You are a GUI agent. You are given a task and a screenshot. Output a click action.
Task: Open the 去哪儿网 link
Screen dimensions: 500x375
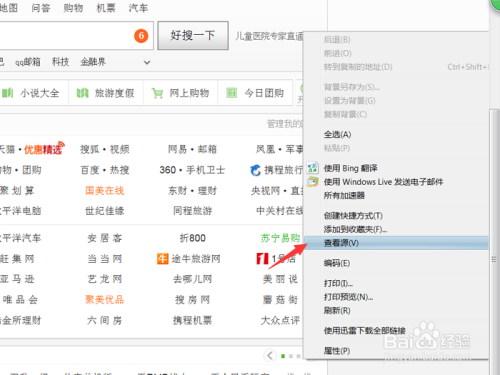pos(192,279)
